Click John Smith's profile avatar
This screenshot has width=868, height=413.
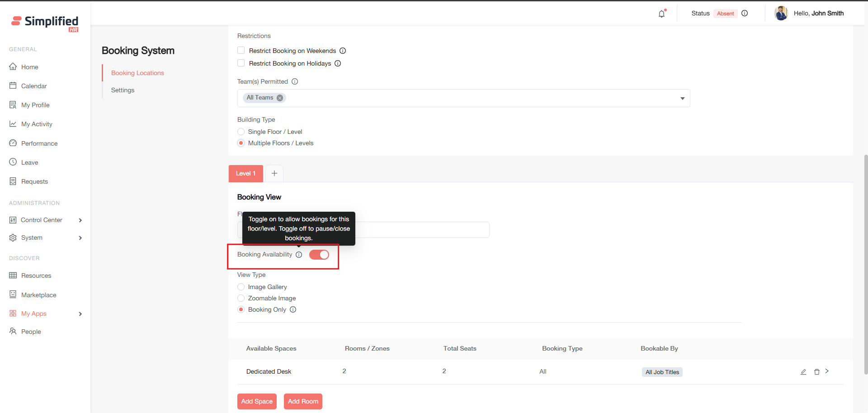coord(781,14)
